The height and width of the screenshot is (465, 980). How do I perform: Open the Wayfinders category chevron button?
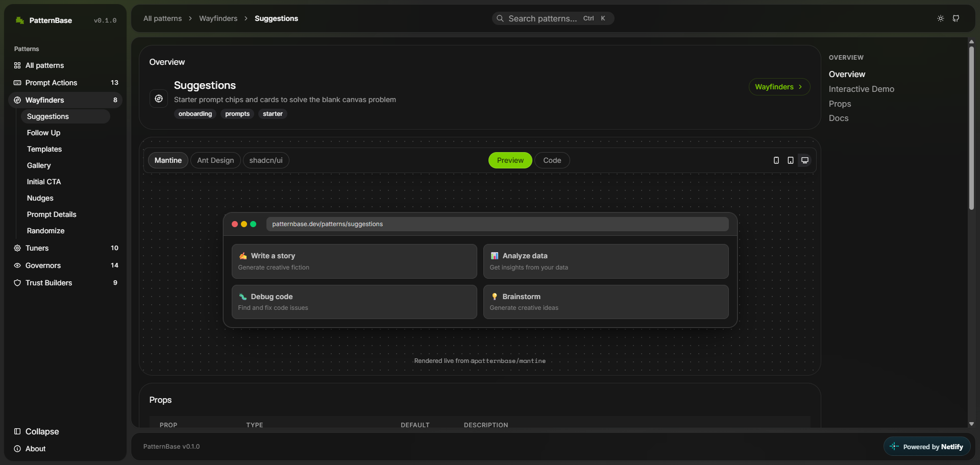tap(779, 87)
